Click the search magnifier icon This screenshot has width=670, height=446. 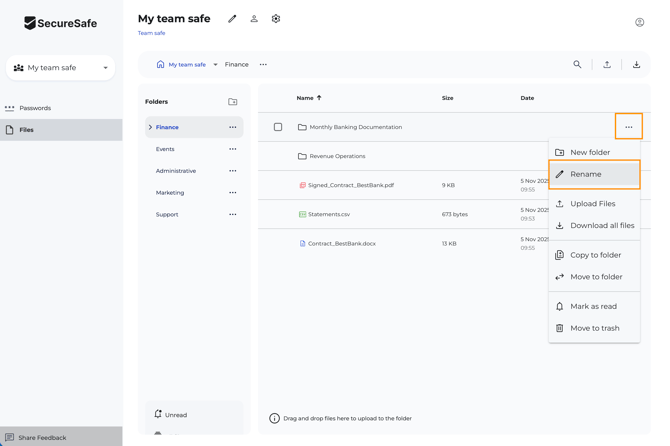click(577, 65)
